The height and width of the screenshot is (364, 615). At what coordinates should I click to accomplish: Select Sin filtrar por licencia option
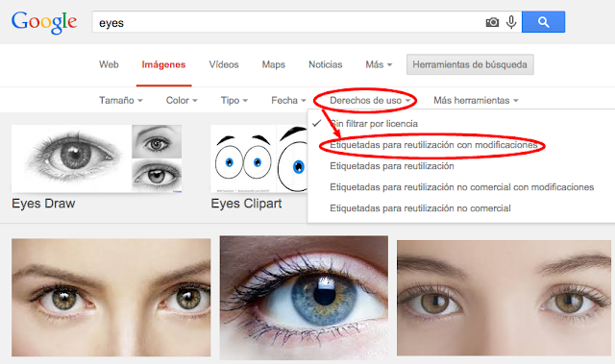(x=374, y=124)
